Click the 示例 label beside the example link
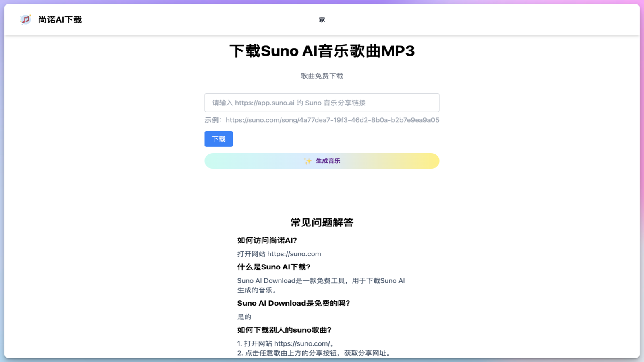 [213, 120]
